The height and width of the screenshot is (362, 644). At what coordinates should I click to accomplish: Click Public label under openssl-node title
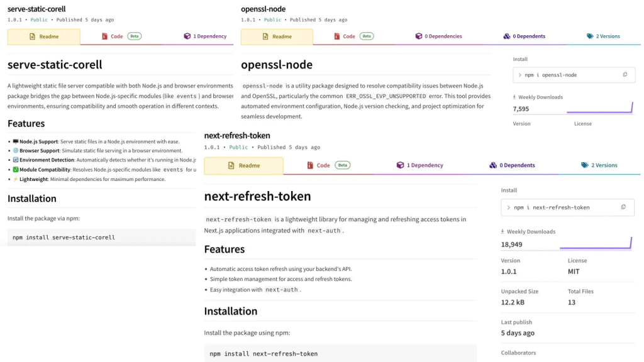click(x=272, y=19)
